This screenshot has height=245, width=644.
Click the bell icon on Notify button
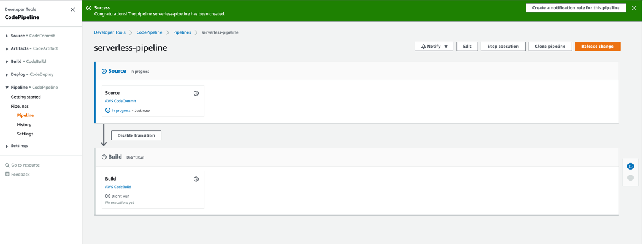point(423,47)
